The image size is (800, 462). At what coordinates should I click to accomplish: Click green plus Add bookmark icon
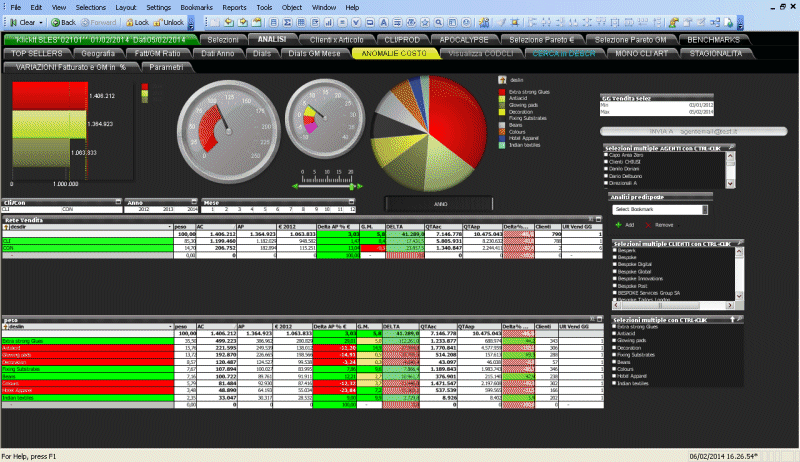(x=618, y=225)
